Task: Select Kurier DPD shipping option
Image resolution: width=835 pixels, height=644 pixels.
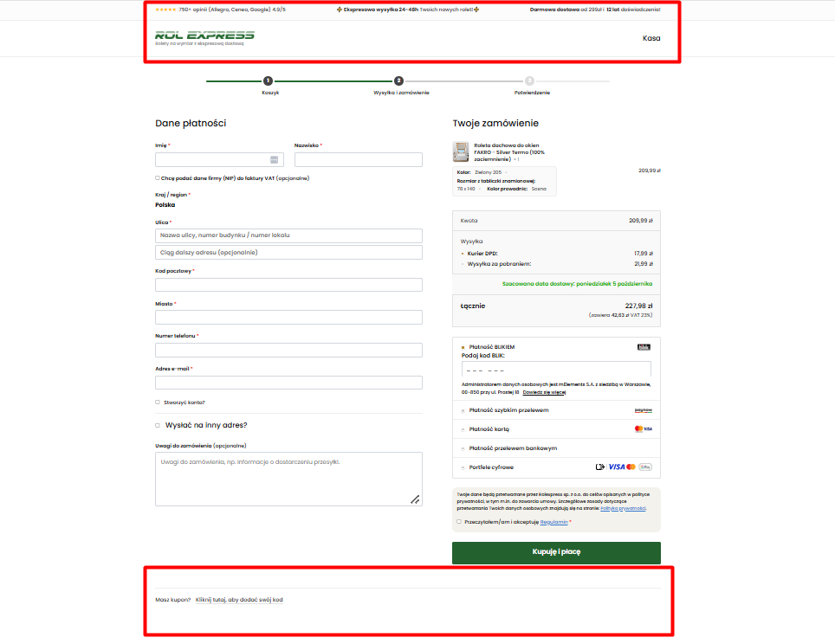Action: (x=463, y=254)
